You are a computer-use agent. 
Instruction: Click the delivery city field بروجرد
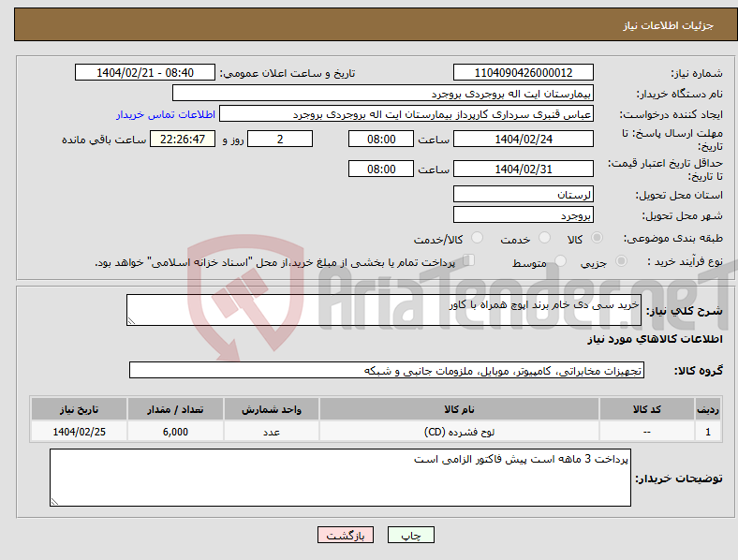[523, 214]
